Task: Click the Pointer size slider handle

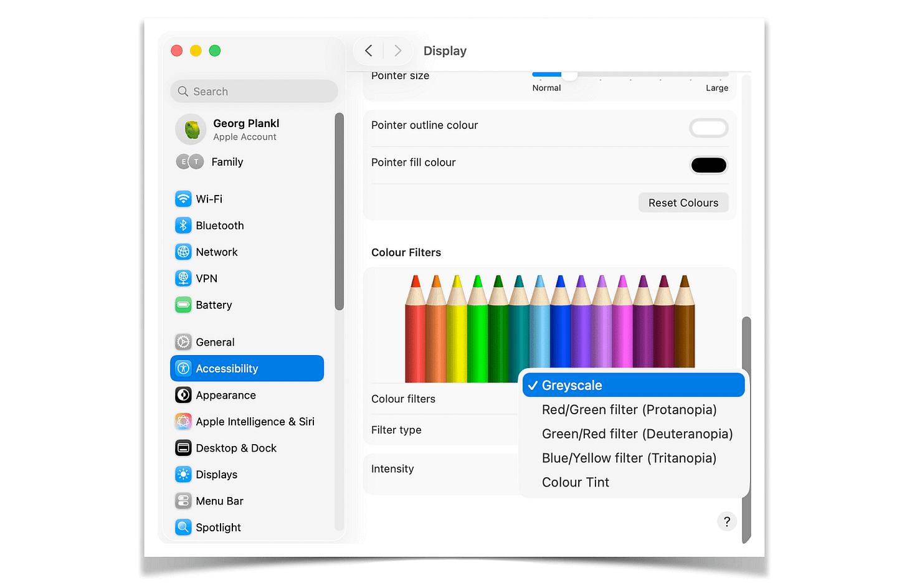Action: (x=569, y=75)
